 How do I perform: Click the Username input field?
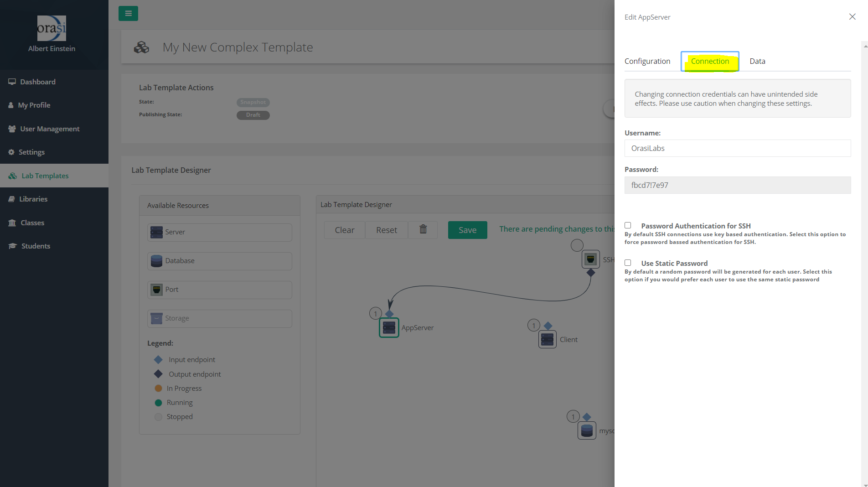click(x=738, y=148)
